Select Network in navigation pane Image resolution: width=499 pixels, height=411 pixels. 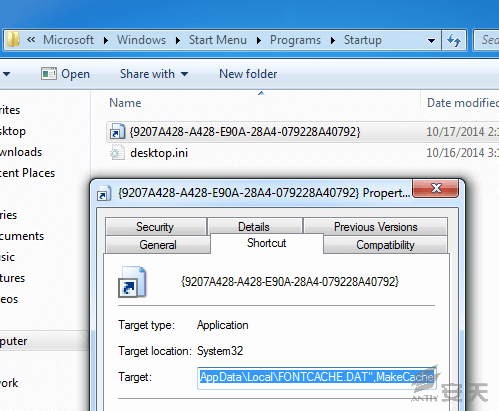pos(9,383)
